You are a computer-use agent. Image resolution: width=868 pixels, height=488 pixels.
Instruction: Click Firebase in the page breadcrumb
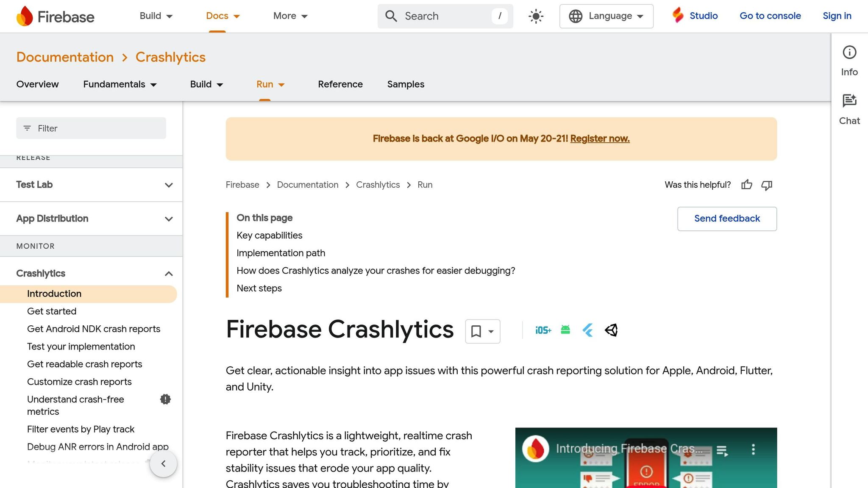pyautogui.click(x=242, y=185)
